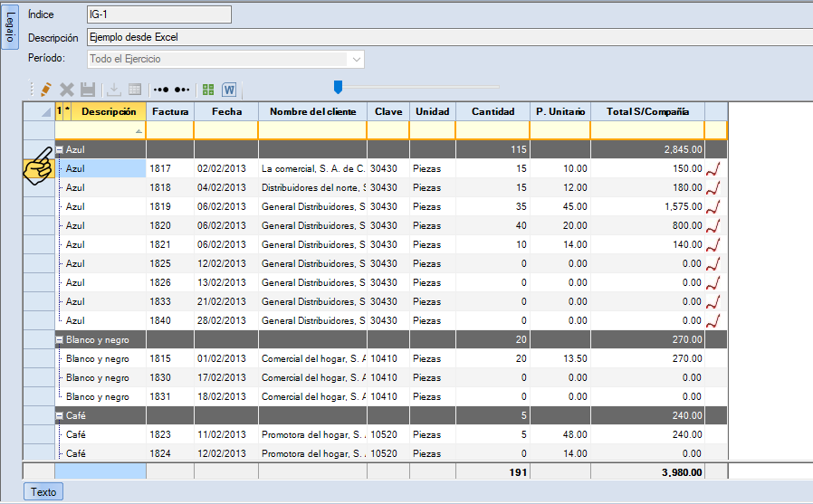The image size is (813, 504).
Task: Open the Período dropdown
Action: click(x=357, y=59)
